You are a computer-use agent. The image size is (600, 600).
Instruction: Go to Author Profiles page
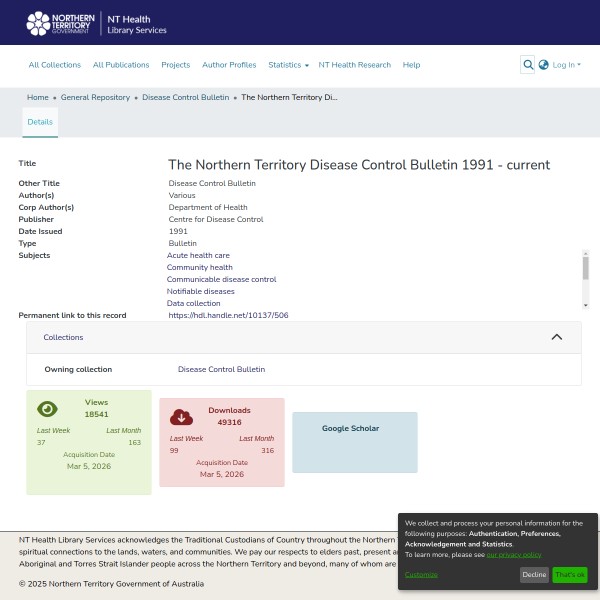click(229, 65)
